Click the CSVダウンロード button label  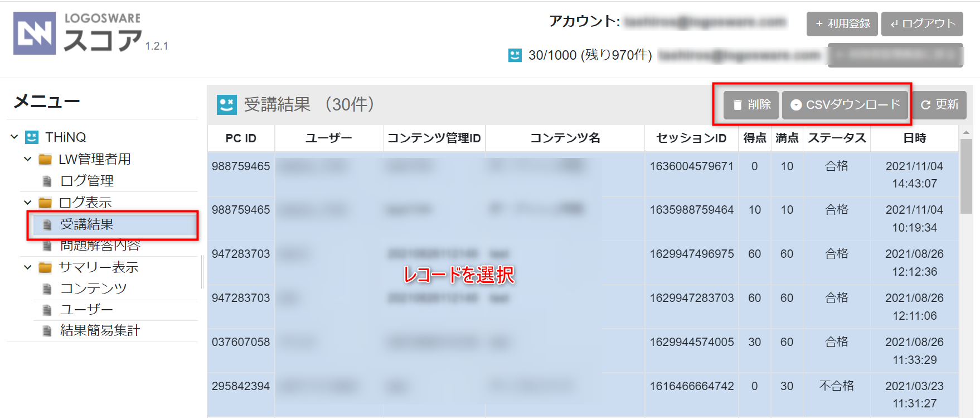point(853,105)
